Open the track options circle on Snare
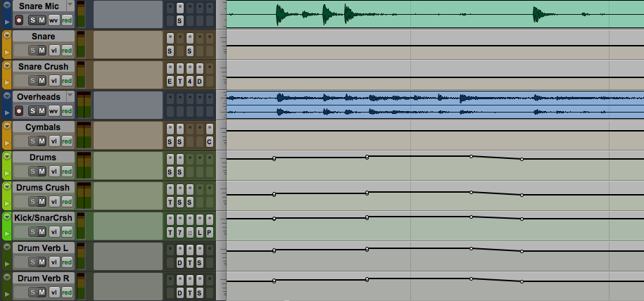Screen dimensions: 644x301 [x=7, y=35]
